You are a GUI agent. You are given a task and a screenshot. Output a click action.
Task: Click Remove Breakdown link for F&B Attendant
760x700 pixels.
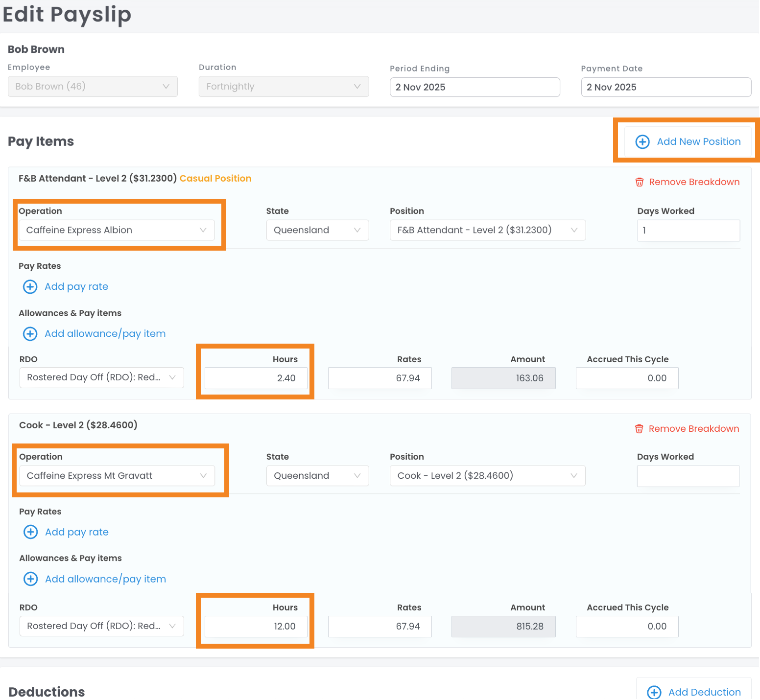694,182
